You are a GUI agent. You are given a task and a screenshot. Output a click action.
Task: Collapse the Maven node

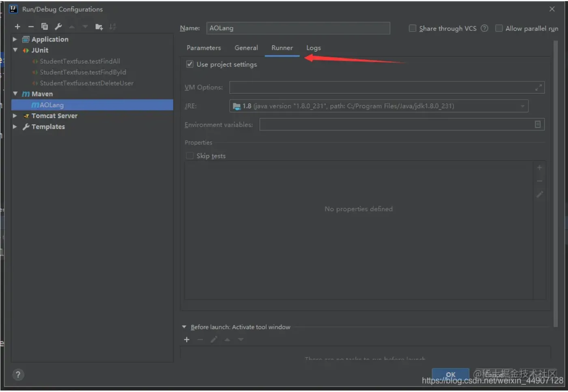pos(15,94)
